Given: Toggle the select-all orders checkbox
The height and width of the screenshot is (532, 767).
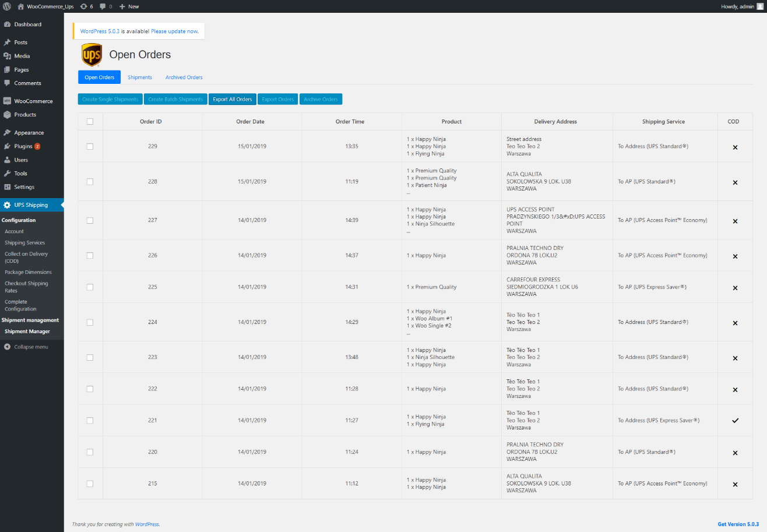Looking at the screenshot, I should click(x=90, y=122).
